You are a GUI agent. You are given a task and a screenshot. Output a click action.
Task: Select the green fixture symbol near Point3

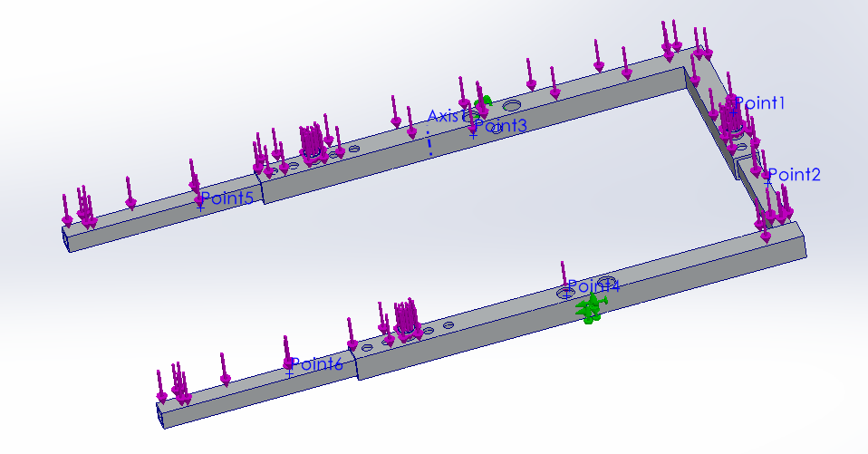[485, 101]
